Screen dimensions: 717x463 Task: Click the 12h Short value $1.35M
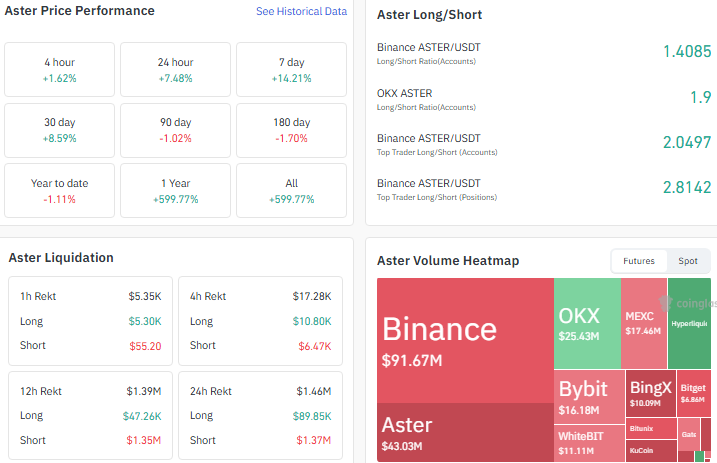pos(144,441)
